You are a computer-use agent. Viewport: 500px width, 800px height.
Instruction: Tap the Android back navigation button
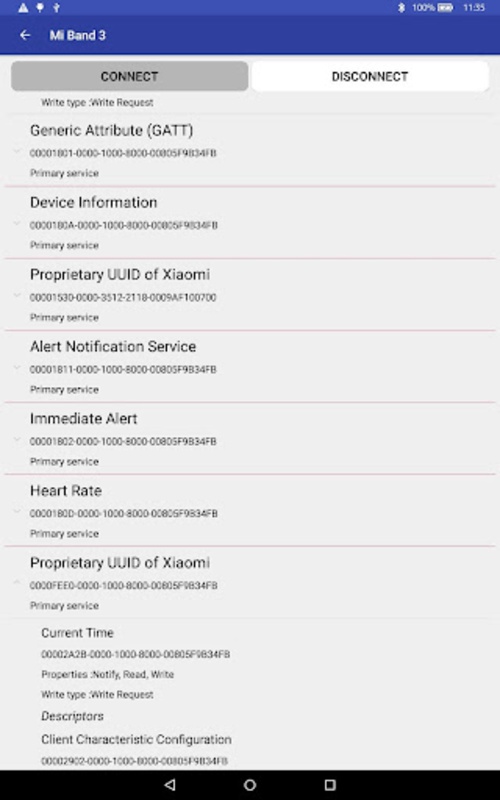click(x=170, y=785)
